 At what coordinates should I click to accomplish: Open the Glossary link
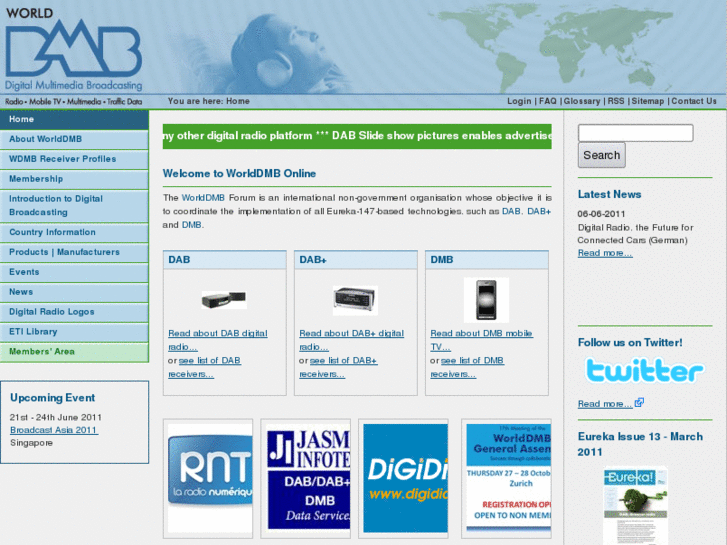click(x=581, y=101)
